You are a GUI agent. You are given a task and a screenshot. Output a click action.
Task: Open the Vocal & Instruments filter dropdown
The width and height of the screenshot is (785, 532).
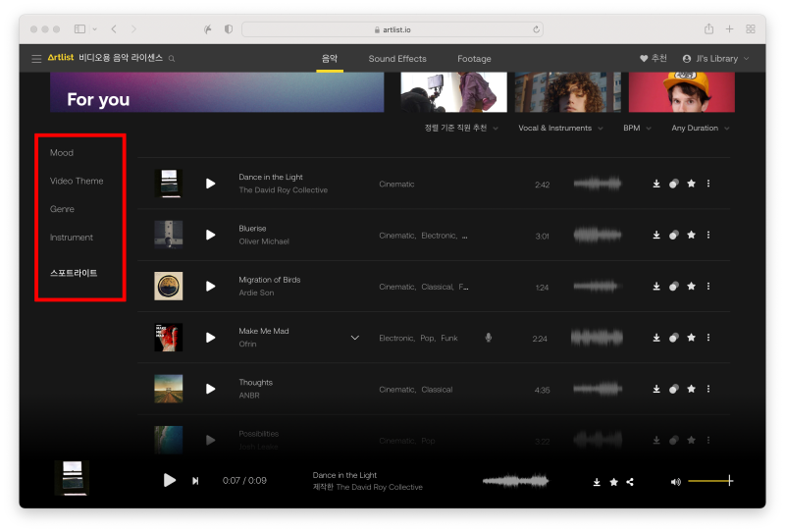coord(560,129)
